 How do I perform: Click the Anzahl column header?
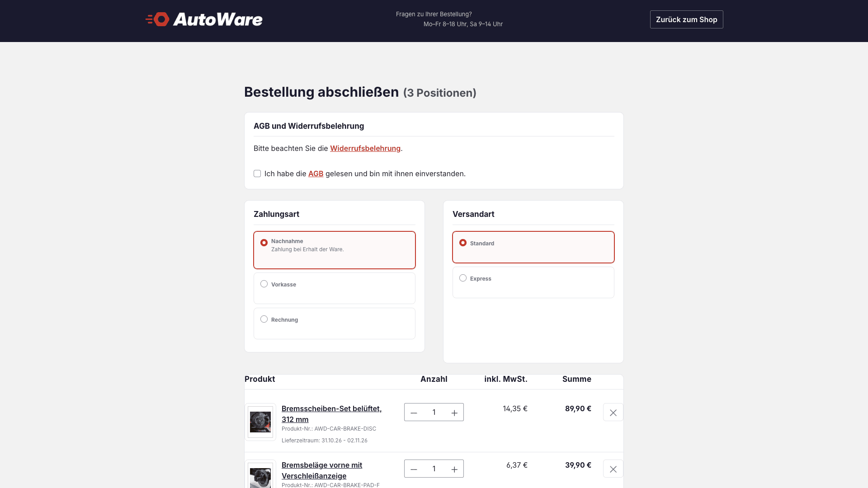click(434, 379)
